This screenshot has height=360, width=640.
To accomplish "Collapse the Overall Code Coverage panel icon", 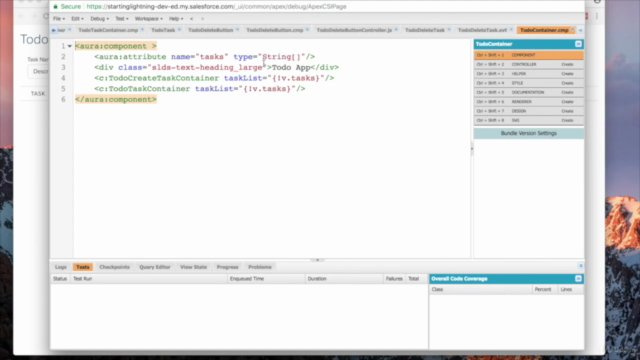I will point(578,278).
